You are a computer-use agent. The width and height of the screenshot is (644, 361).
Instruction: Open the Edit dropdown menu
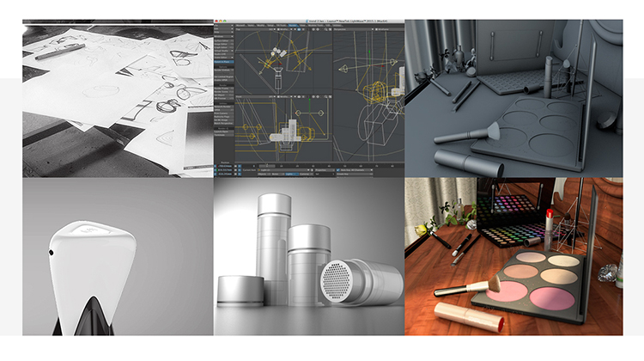point(223,28)
